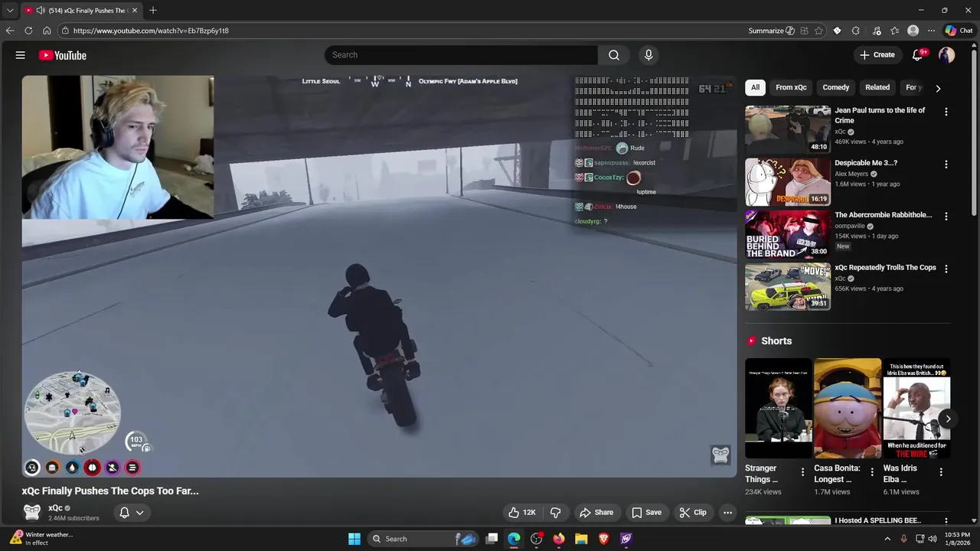The height and width of the screenshot is (551, 980).
Task: Open more actions under the video
Action: pyautogui.click(x=728, y=513)
